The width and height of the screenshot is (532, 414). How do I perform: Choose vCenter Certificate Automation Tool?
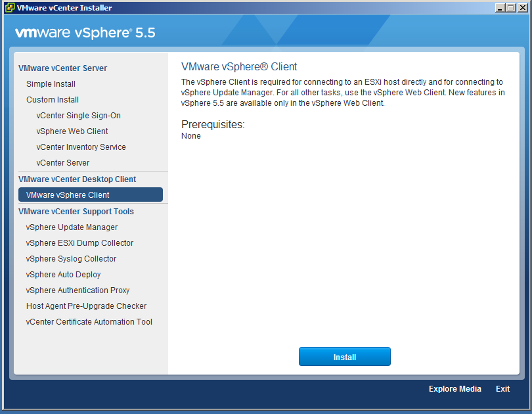pos(89,322)
